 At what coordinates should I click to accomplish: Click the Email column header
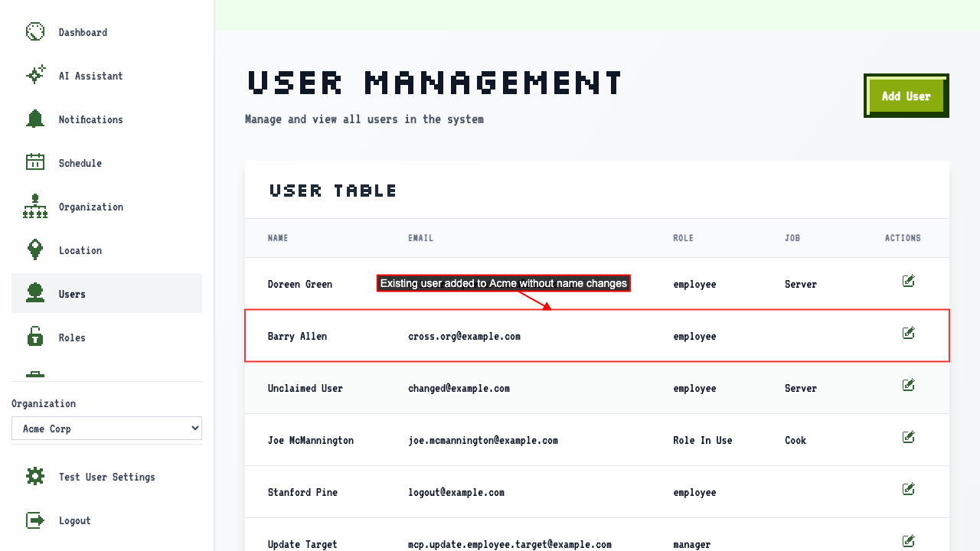pos(420,238)
